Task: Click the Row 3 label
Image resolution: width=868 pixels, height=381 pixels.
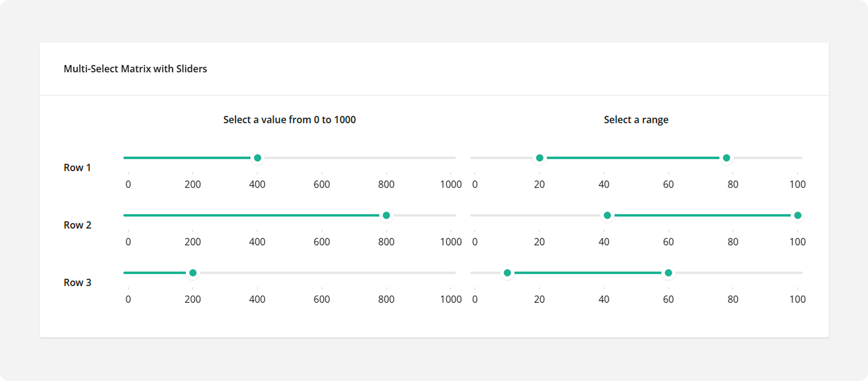Action: pos(77,282)
